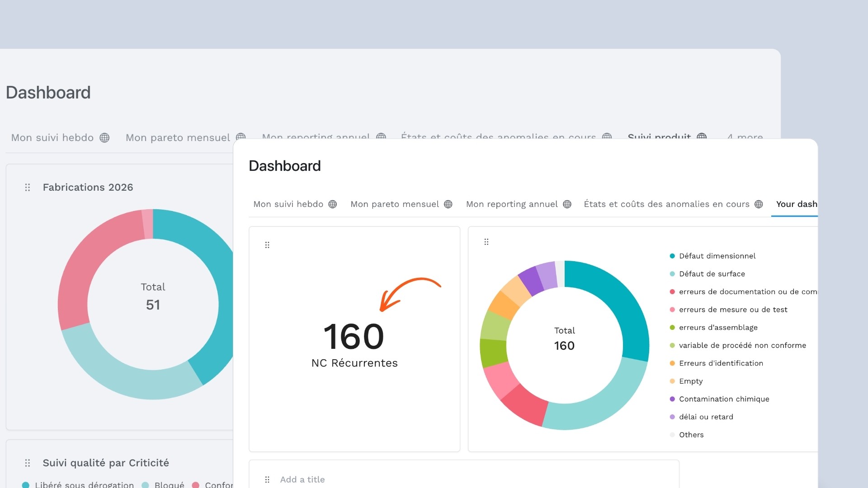The width and height of the screenshot is (868, 488).
Task: Grab the drag handle next to Fabrications 2026
Action: 28,187
